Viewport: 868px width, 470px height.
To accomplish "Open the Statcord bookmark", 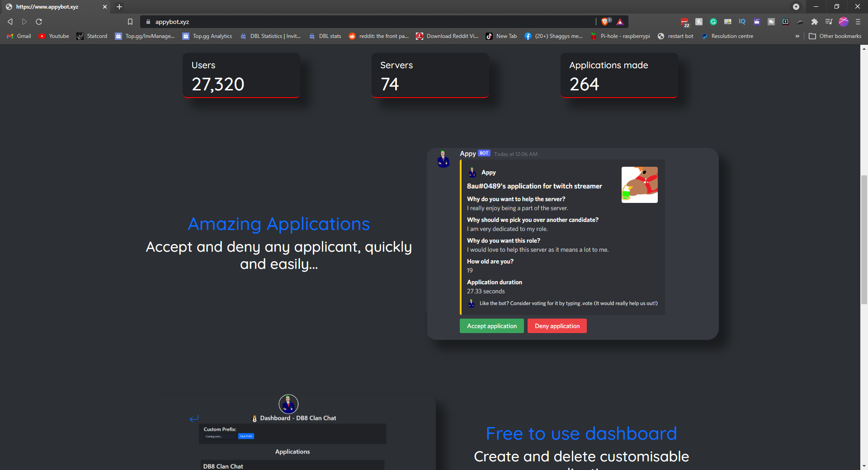I will 92,36.
